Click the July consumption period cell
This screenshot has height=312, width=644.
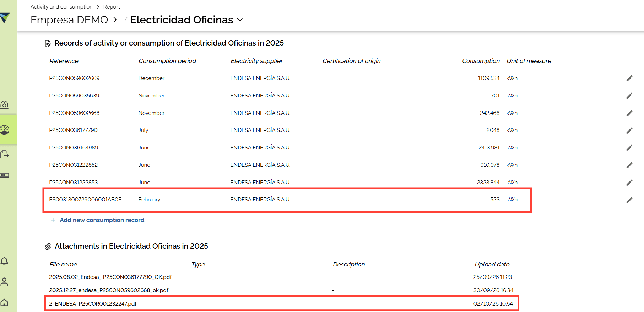[143, 130]
